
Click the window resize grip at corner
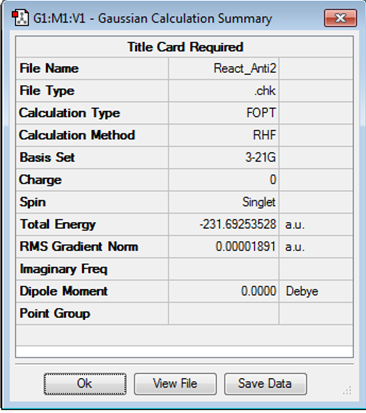pos(347,390)
